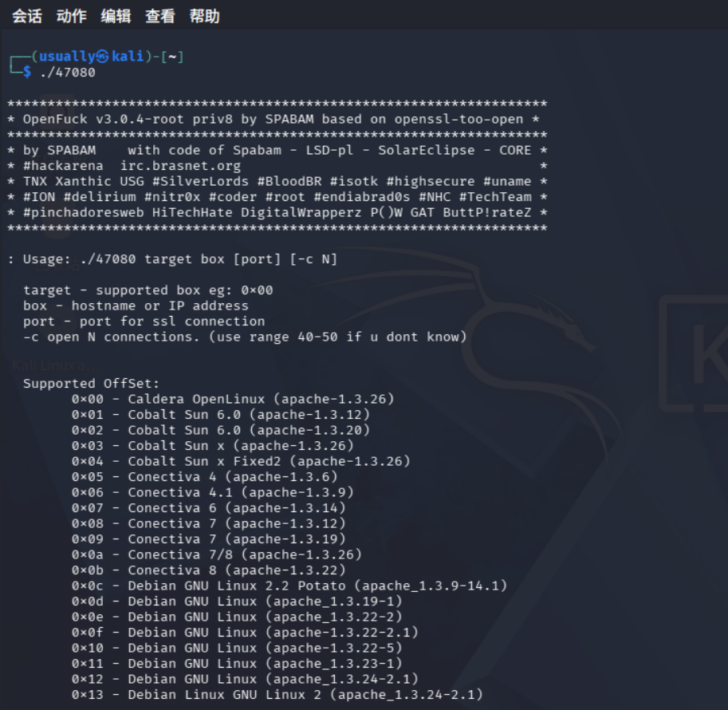Click the 0x0c Debian Potato row
The width and height of the screenshot is (728, 710).
pos(289,586)
